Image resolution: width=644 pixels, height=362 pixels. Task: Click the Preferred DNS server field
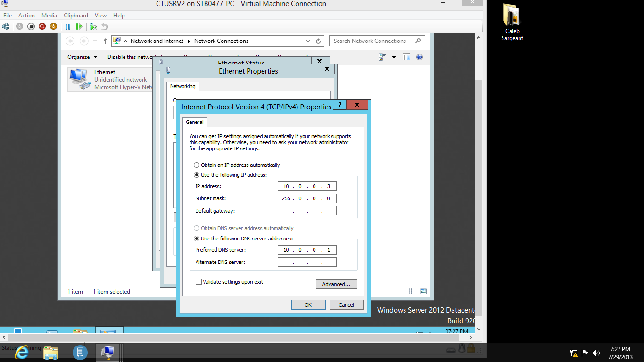[x=307, y=250]
